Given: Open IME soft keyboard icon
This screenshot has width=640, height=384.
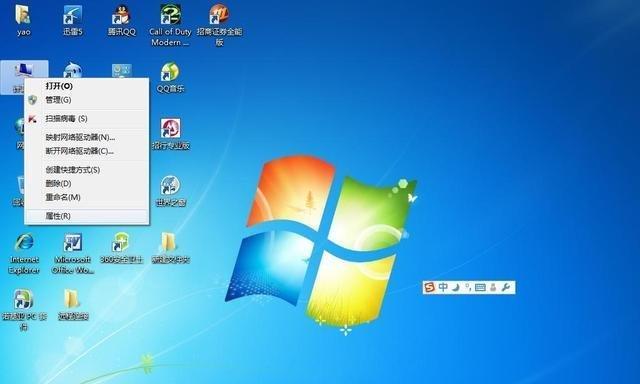Looking at the screenshot, I should coord(480,287).
